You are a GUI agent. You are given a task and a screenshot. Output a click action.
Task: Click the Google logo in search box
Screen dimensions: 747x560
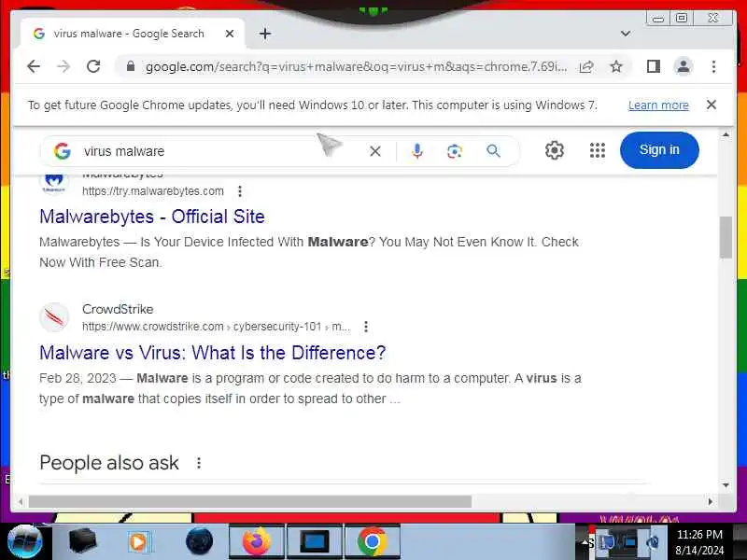tap(62, 151)
